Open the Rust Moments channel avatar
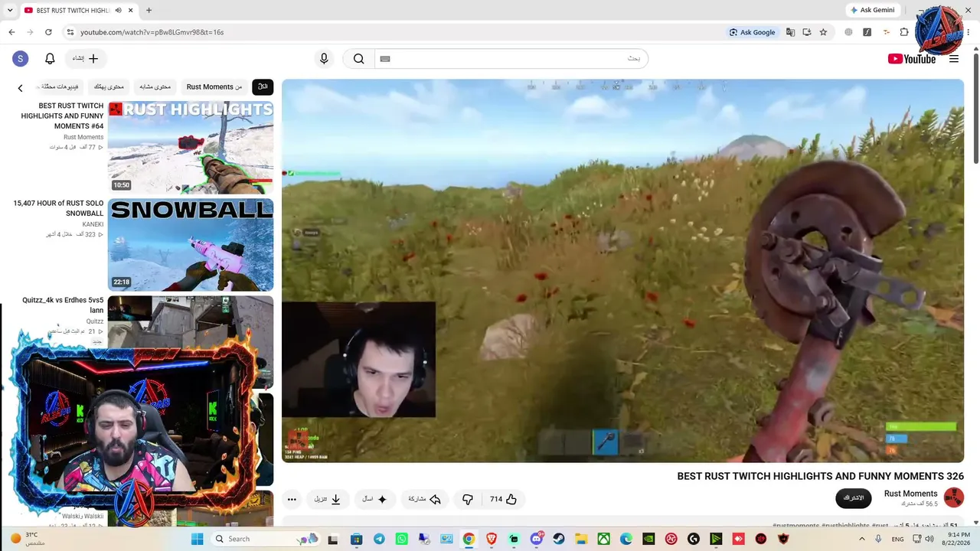Viewport: 980px width, 551px height. tap(954, 497)
